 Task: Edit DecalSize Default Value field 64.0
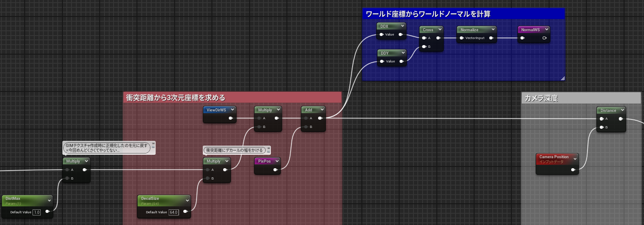tap(174, 212)
